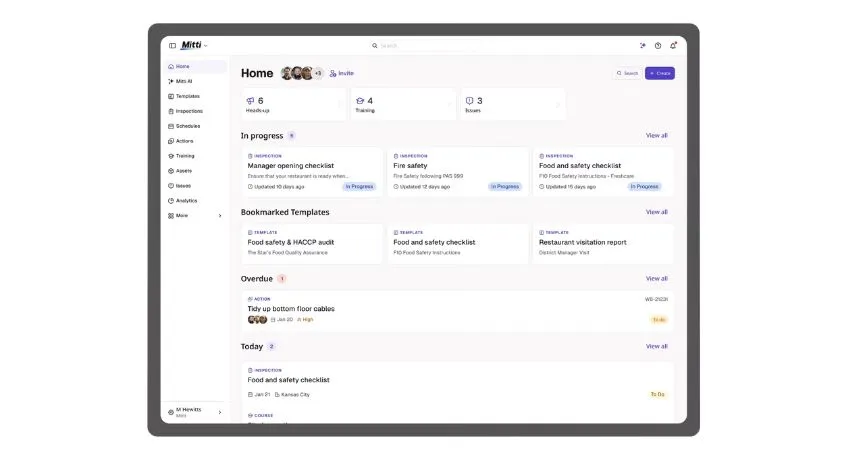Click the Create button
This screenshot has height=460, width=847.
tap(660, 73)
